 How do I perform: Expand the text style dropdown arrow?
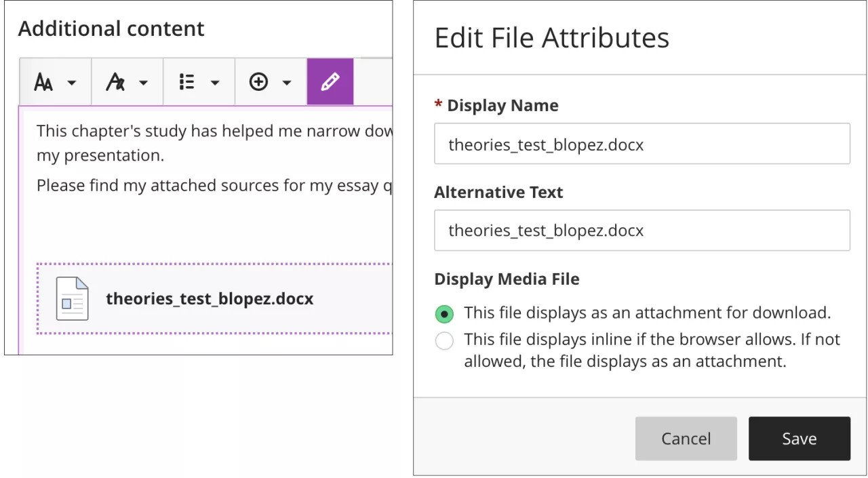(144, 83)
